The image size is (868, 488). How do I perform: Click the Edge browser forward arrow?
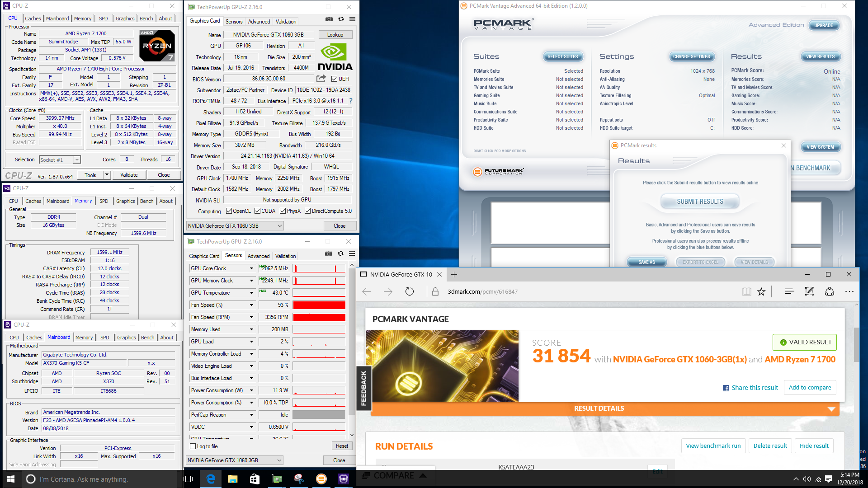click(x=388, y=291)
